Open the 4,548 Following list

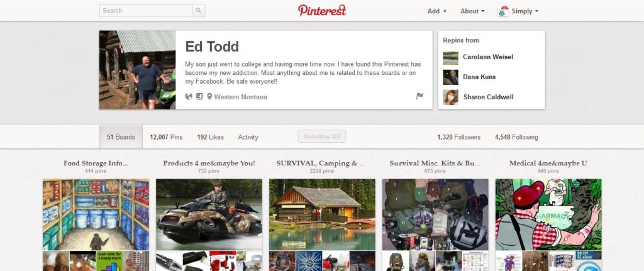[x=516, y=137]
